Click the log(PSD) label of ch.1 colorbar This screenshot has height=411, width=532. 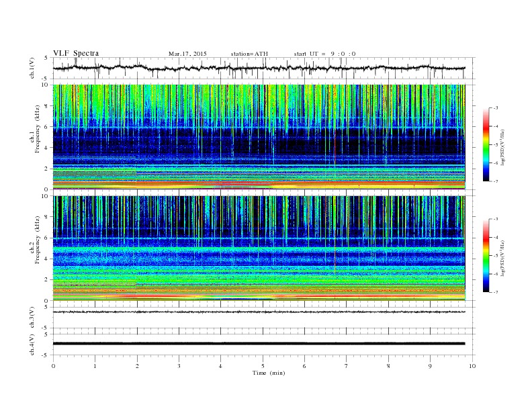[x=503, y=148]
